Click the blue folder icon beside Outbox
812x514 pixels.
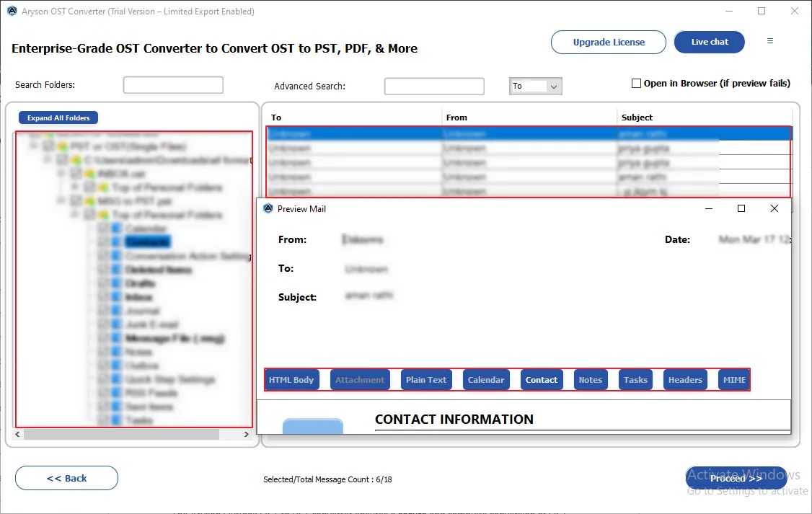[117, 365]
